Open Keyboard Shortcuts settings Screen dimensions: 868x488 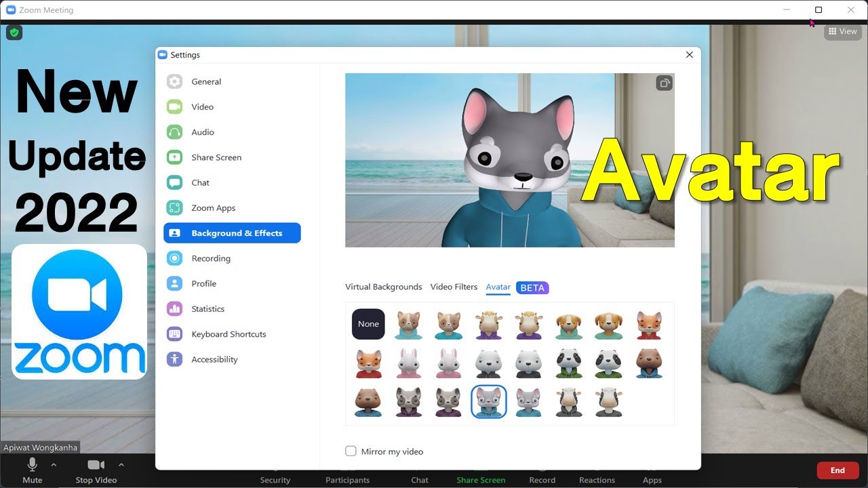(232, 334)
